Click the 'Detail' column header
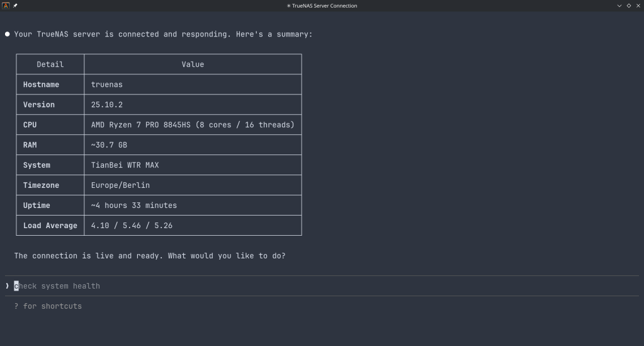This screenshot has width=644, height=346. point(50,64)
